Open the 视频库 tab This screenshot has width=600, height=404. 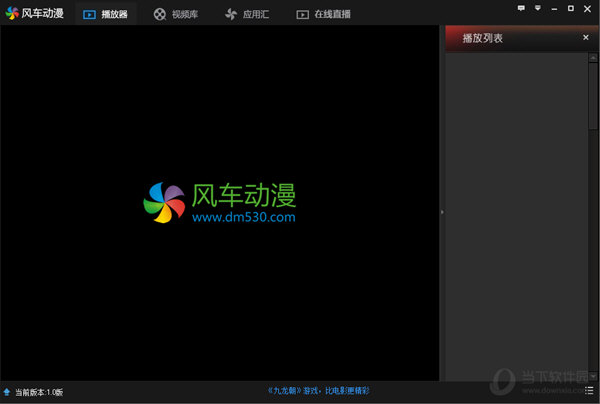click(176, 15)
